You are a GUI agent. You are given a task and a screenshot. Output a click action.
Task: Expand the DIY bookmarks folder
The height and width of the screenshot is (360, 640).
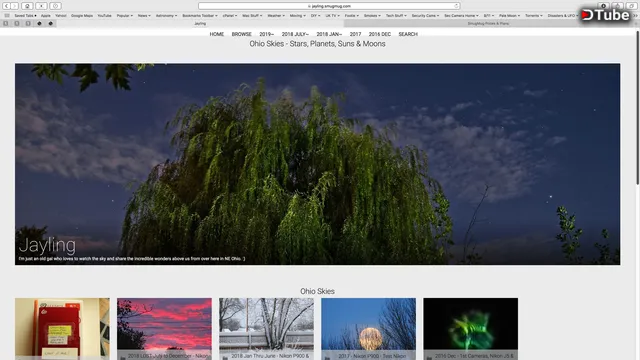point(316,16)
